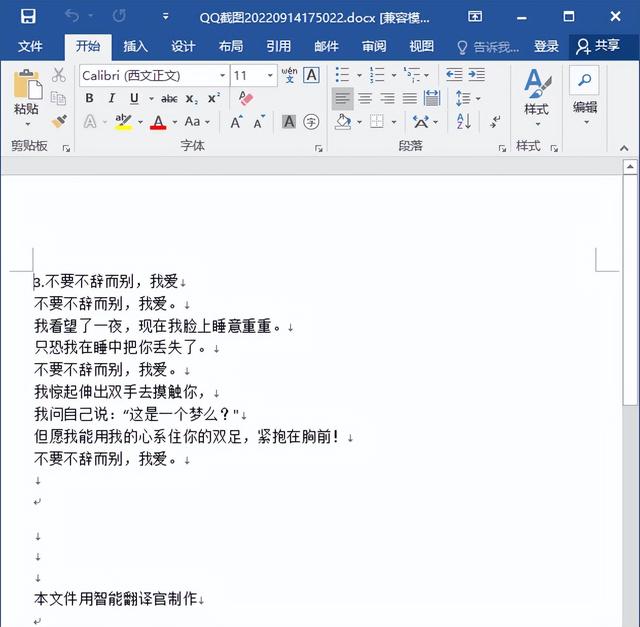640x627 pixels.
Task: Undo the last action
Action: [72, 17]
